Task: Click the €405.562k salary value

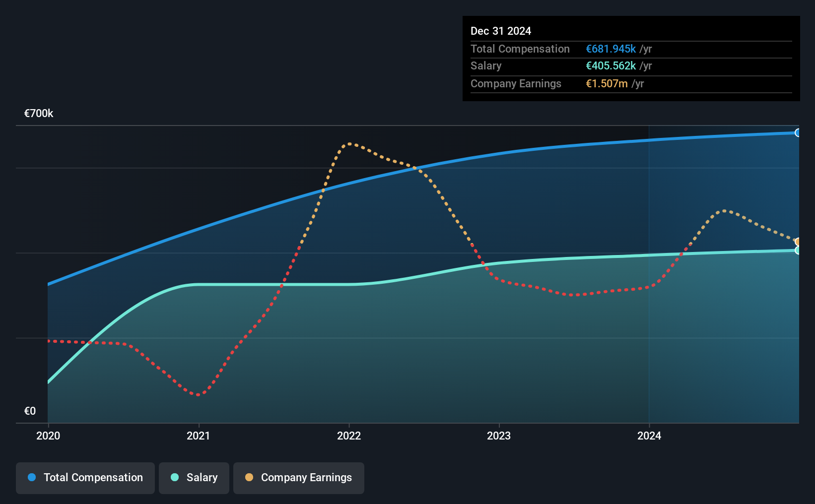Action: pyautogui.click(x=611, y=66)
